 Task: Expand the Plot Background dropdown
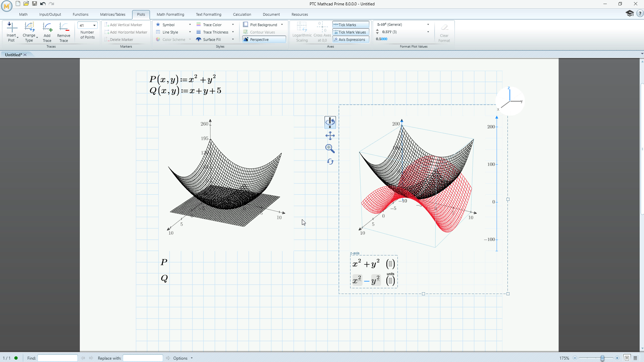pyautogui.click(x=282, y=25)
